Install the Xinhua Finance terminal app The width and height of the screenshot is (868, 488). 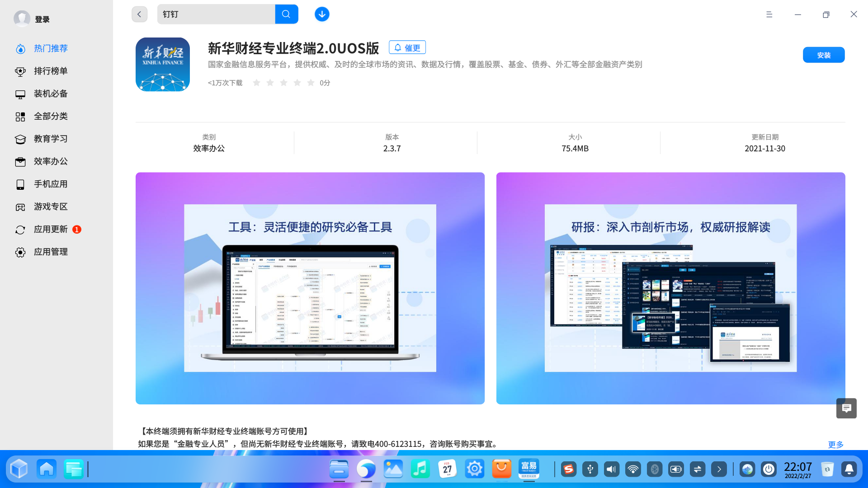[x=823, y=55]
